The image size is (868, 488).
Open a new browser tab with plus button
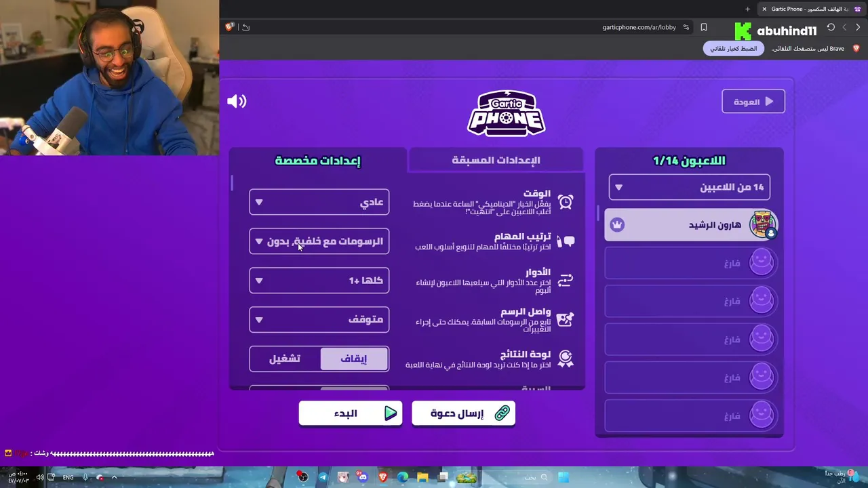[747, 9]
